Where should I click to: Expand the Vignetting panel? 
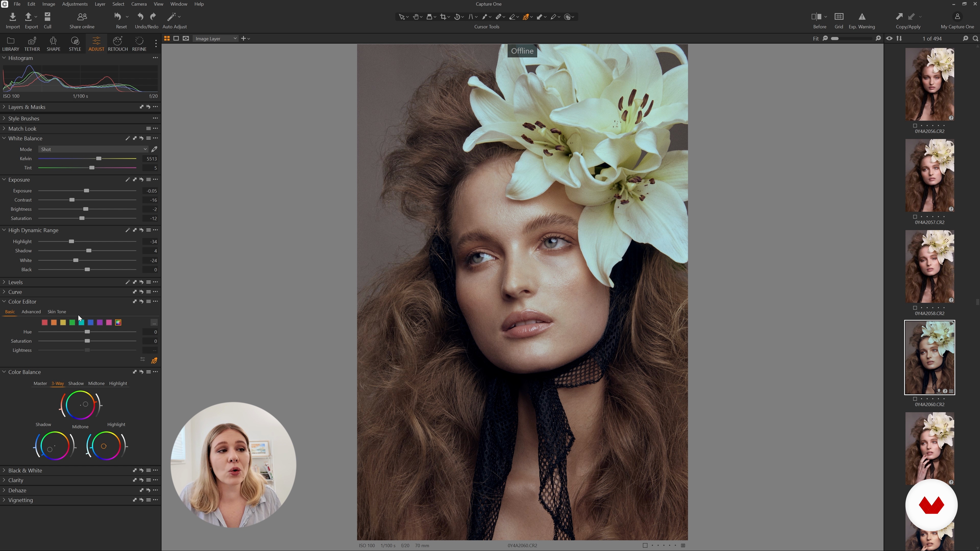(x=4, y=500)
